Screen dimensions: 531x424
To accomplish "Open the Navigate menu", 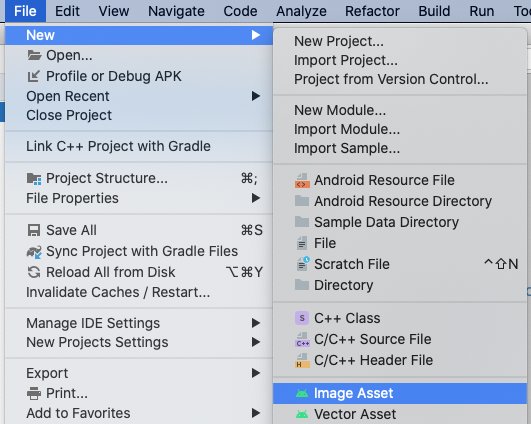I will (x=176, y=11).
